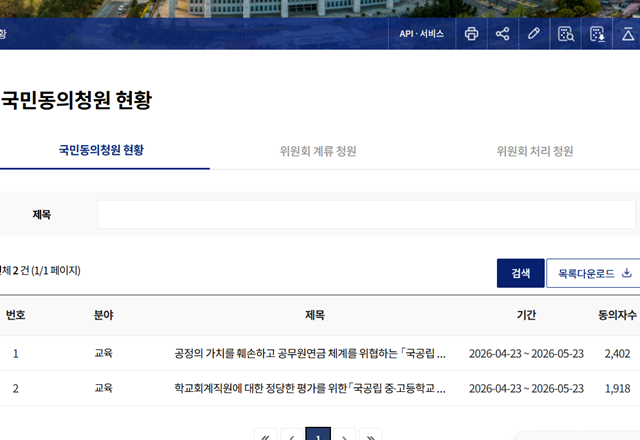Screen dimensions: 640x440
Task: Switch to the 위원회 계류 청원 tab
Action: (x=318, y=151)
